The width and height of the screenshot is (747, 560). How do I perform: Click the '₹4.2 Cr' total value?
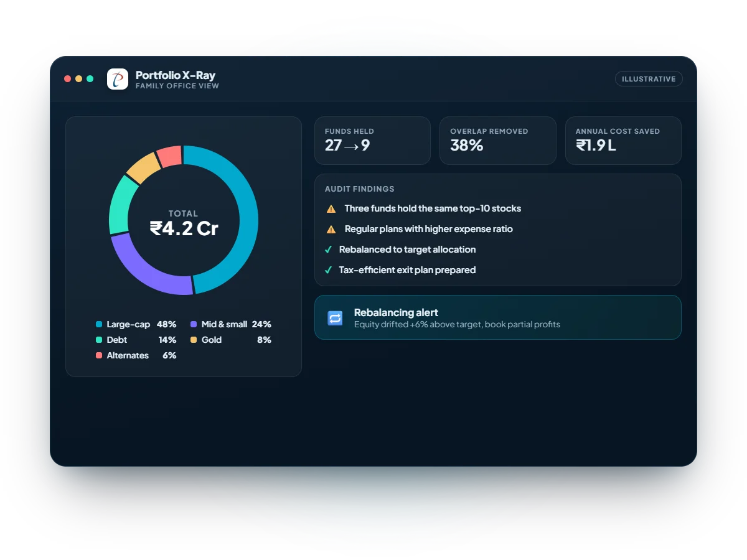pyautogui.click(x=184, y=229)
